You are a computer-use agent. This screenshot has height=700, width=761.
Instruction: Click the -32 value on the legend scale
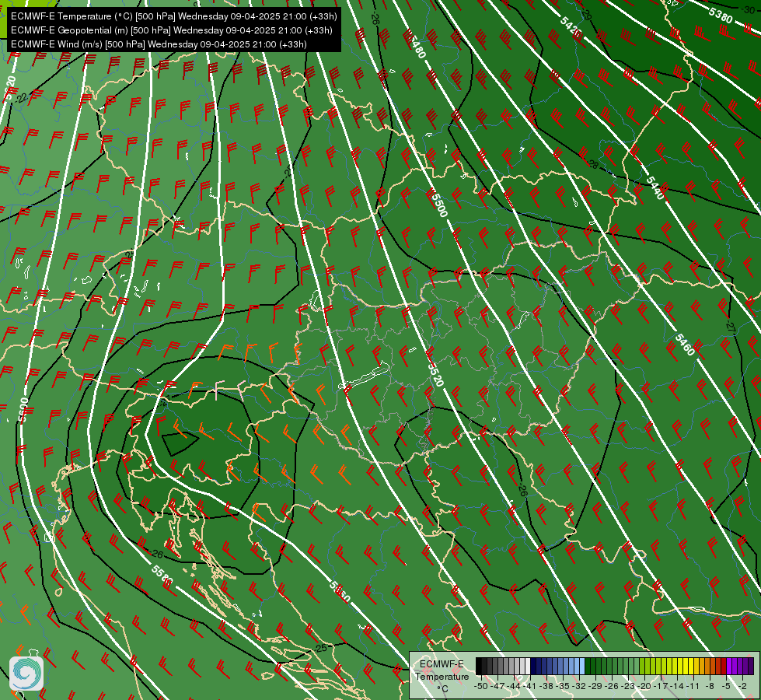(580, 686)
